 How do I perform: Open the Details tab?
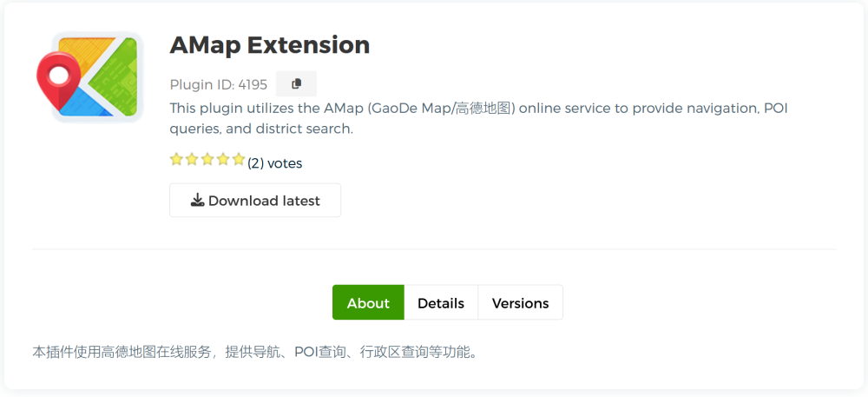pos(441,303)
